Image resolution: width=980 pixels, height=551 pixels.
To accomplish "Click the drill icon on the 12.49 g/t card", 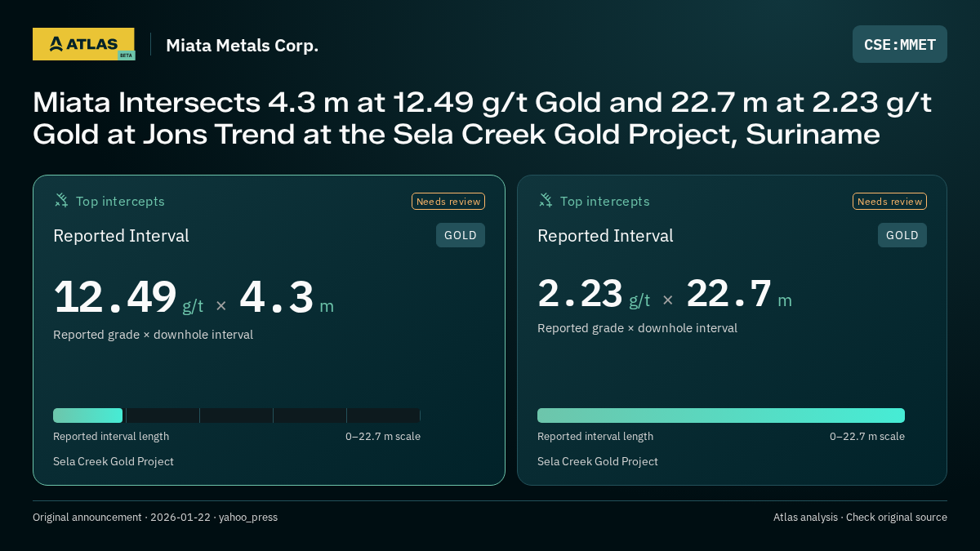I will point(61,201).
